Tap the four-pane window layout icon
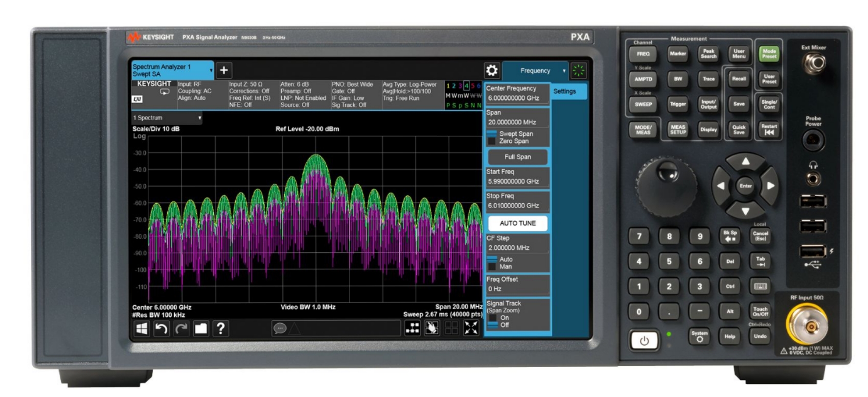Screen dimensions: 868x397 point(451,329)
